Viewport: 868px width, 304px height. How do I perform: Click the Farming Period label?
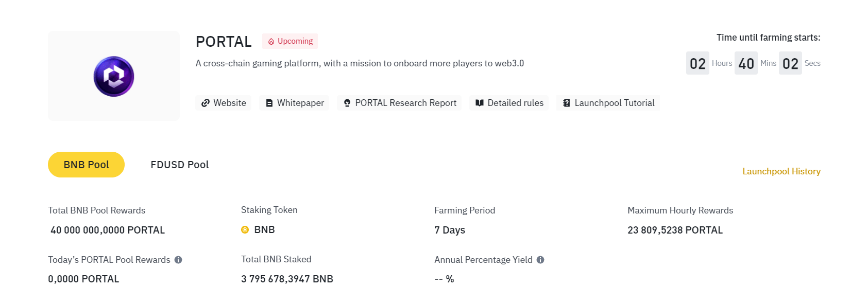point(465,210)
